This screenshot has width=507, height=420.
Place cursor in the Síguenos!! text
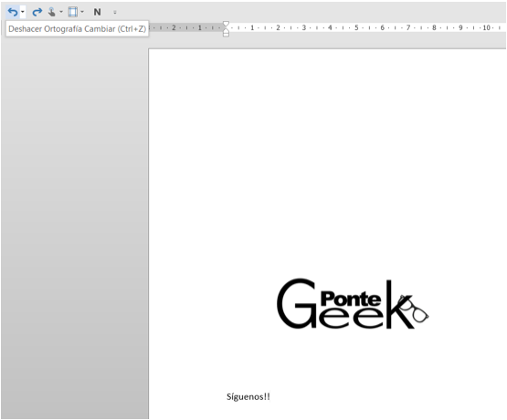pyautogui.click(x=248, y=397)
